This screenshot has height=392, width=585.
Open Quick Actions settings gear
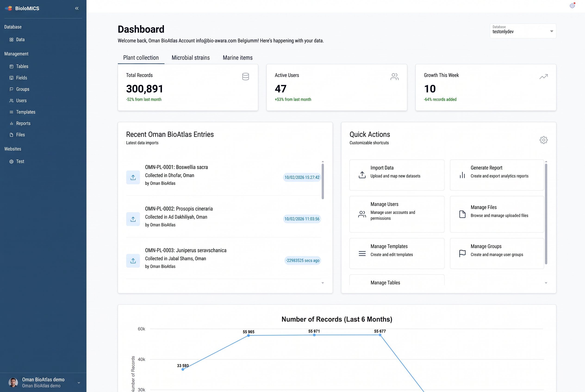click(543, 140)
